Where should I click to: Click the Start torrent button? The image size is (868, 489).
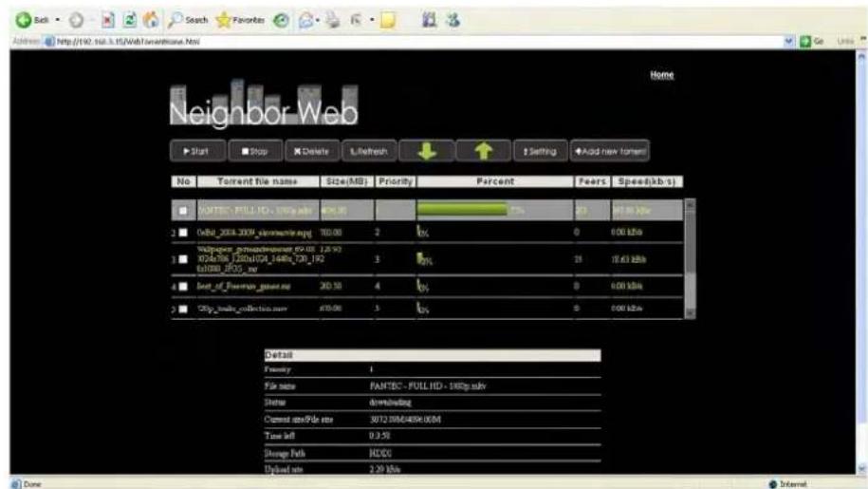[x=197, y=151]
